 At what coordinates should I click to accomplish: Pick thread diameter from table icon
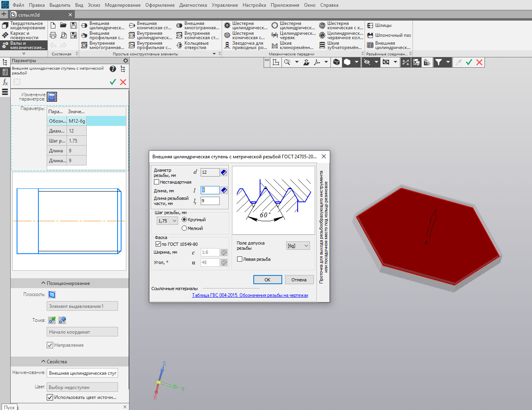tap(224, 172)
